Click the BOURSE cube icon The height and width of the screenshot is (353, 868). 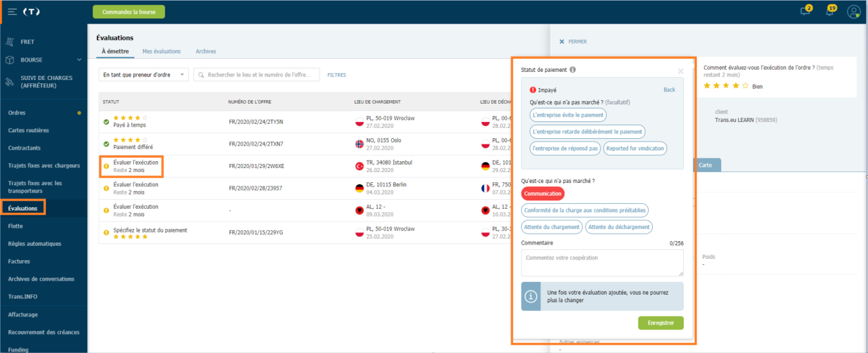(x=9, y=60)
